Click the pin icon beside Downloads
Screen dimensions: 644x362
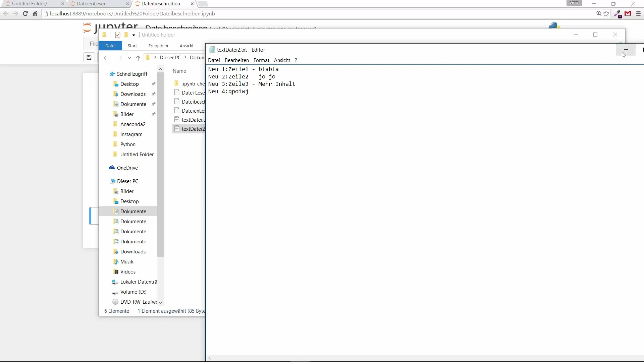(x=154, y=94)
